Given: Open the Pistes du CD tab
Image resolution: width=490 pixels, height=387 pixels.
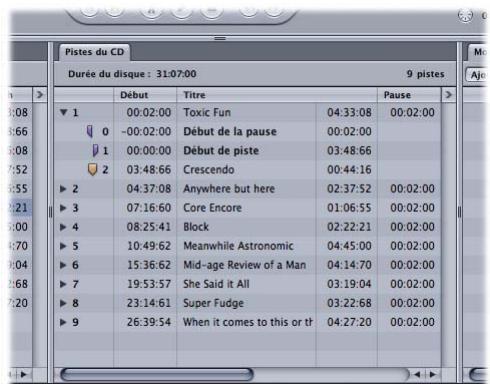Looking at the screenshot, I should (x=94, y=52).
